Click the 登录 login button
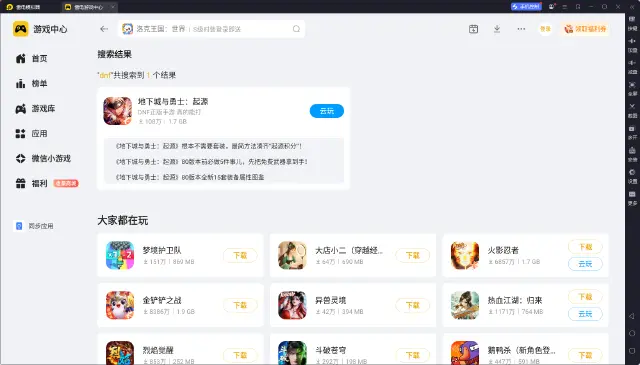640x365 pixels. [545, 29]
